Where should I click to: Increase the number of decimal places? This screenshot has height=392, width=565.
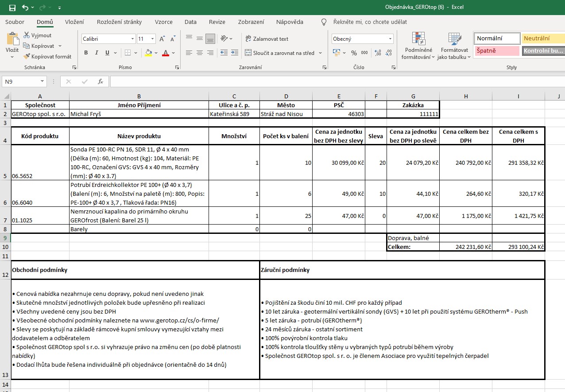378,53
